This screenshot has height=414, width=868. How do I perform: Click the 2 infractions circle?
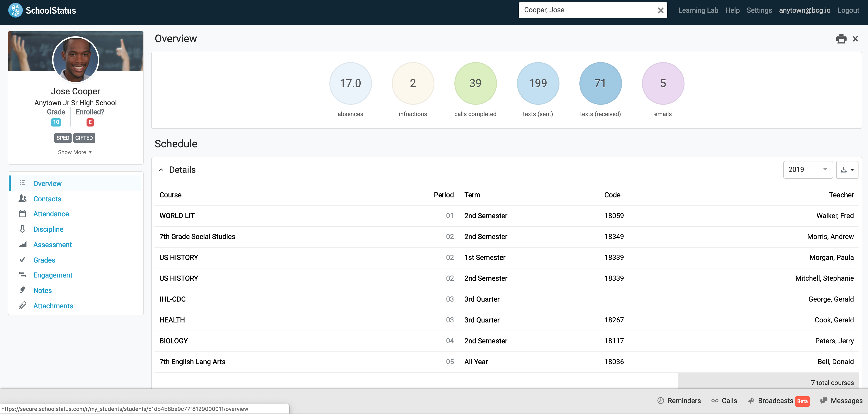pos(413,83)
